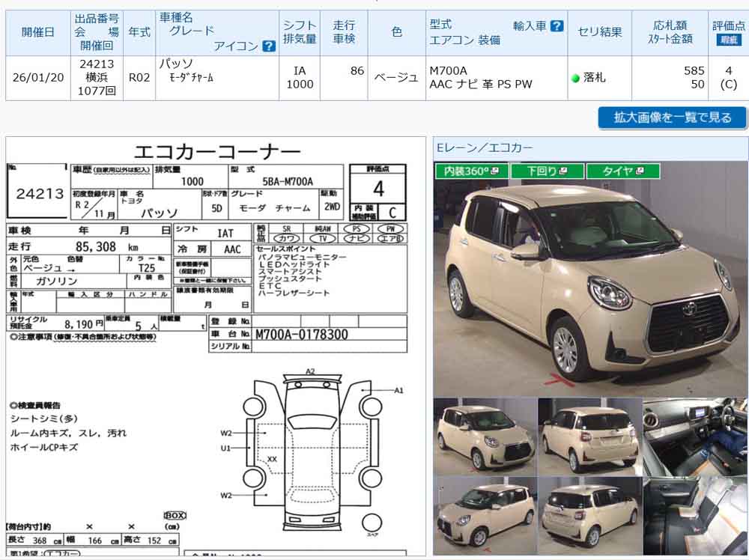
Task: Click the help icon beside アイコン
Action: [269, 46]
